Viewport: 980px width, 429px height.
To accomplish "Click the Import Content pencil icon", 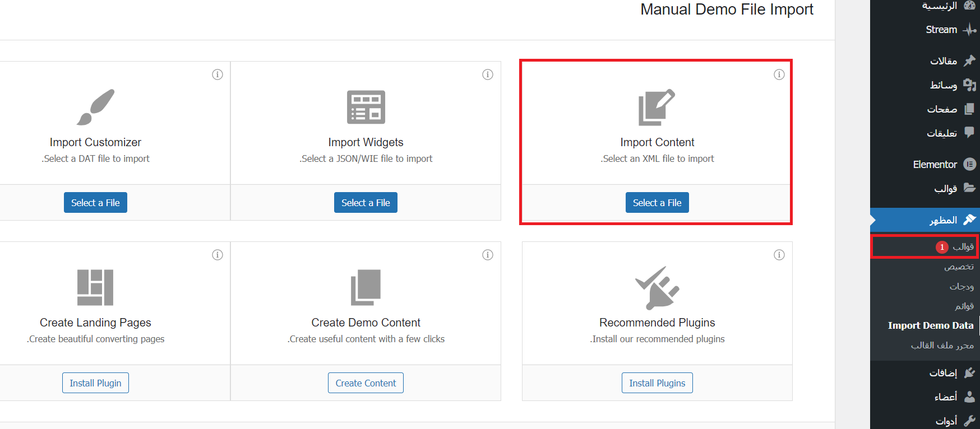I will [657, 107].
